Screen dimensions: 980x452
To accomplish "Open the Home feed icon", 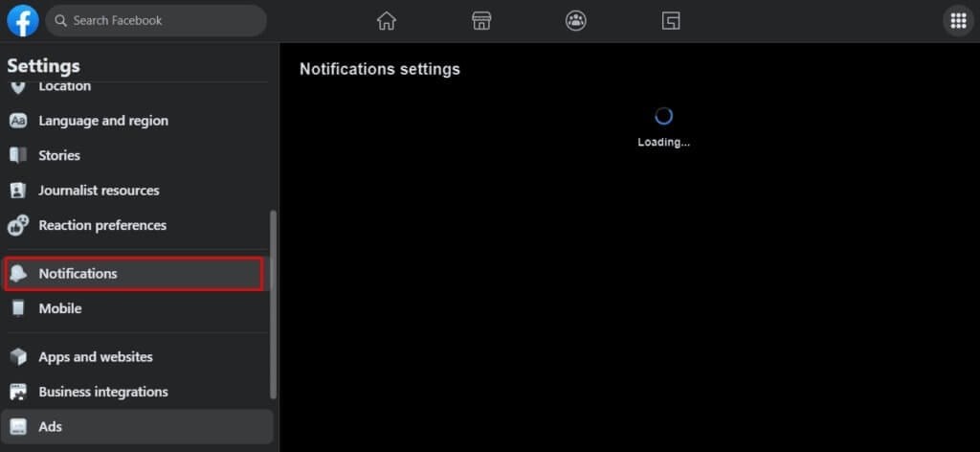I will tap(387, 21).
